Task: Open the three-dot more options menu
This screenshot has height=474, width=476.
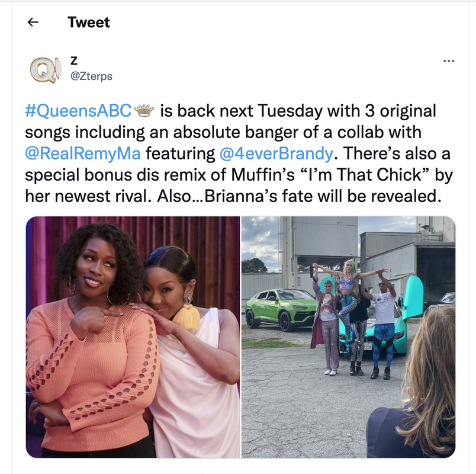Action: coord(449,61)
